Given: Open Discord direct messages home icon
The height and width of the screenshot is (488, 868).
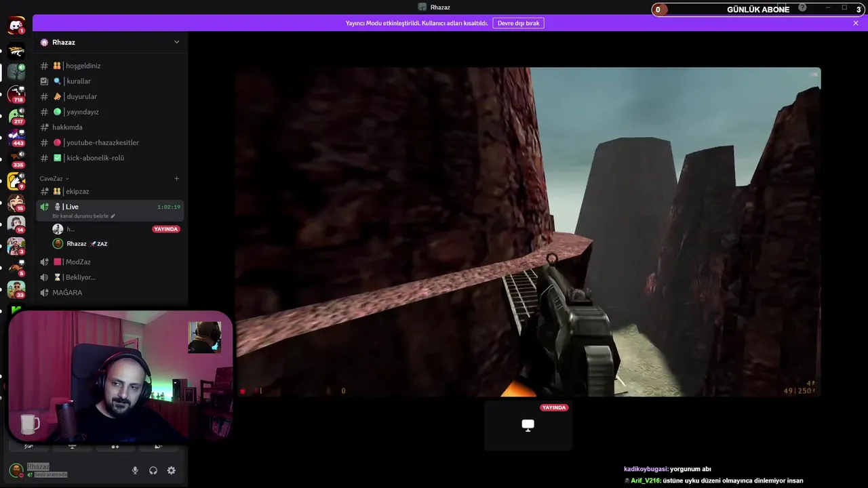Looking at the screenshot, I should click(16, 26).
